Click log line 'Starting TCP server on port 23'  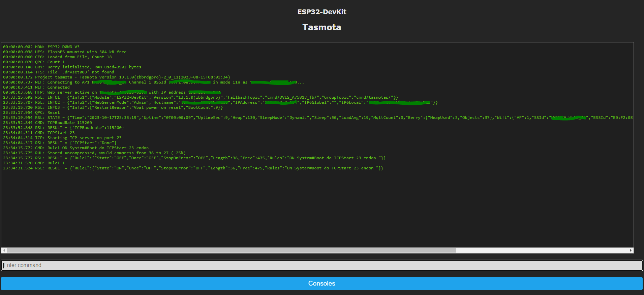(62, 138)
